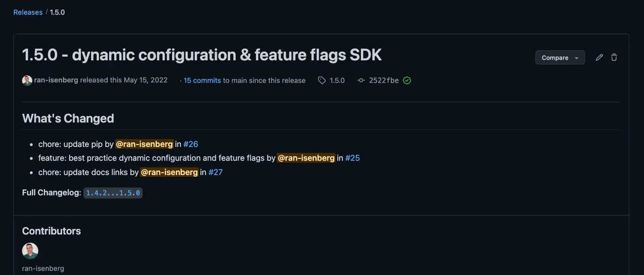Image resolution: width=644 pixels, height=275 pixels.
Task: Open the Compare dropdown
Action: point(560,57)
